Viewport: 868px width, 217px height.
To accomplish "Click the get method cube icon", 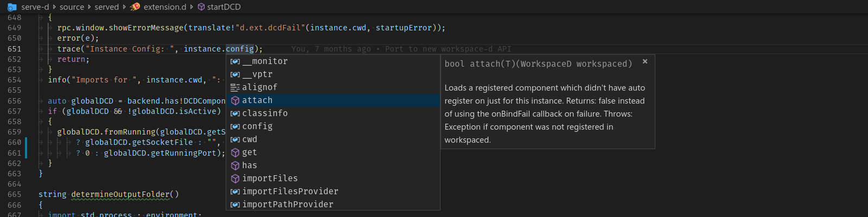I will tap(235, 152).
